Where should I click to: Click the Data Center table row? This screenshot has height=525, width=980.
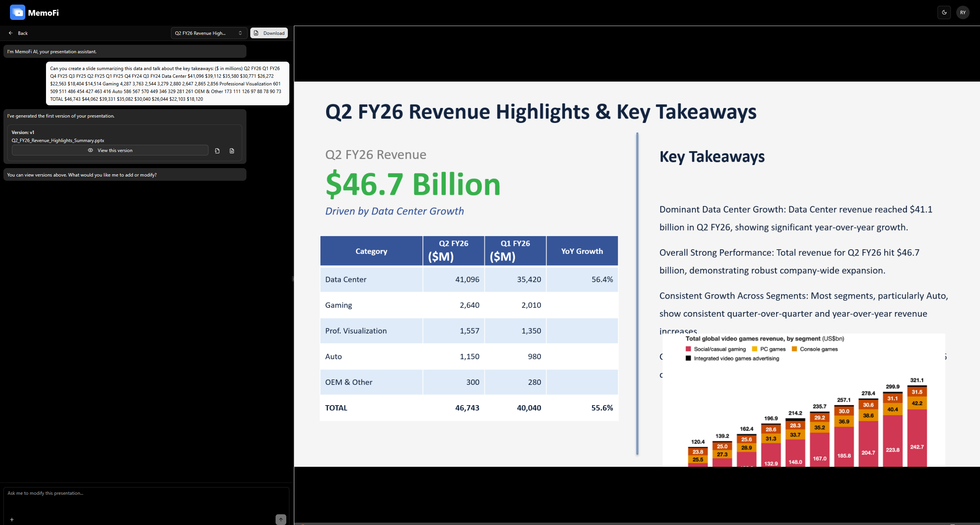pos(469,279)
